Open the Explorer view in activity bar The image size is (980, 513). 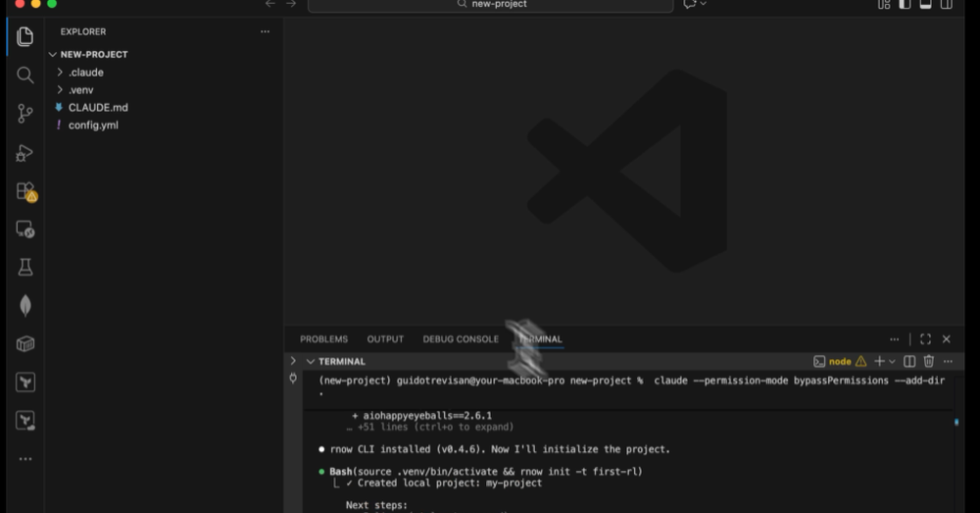point(25,37)
